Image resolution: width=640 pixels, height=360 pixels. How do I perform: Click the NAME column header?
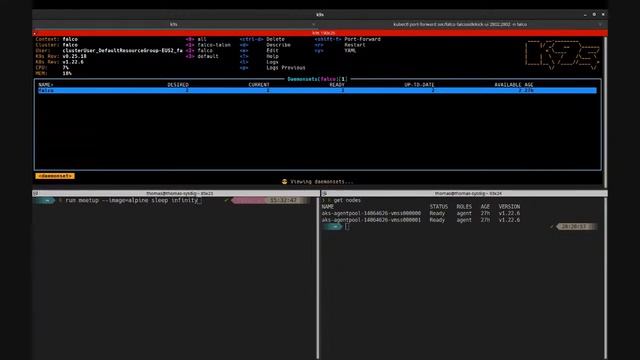click(46, 85)
